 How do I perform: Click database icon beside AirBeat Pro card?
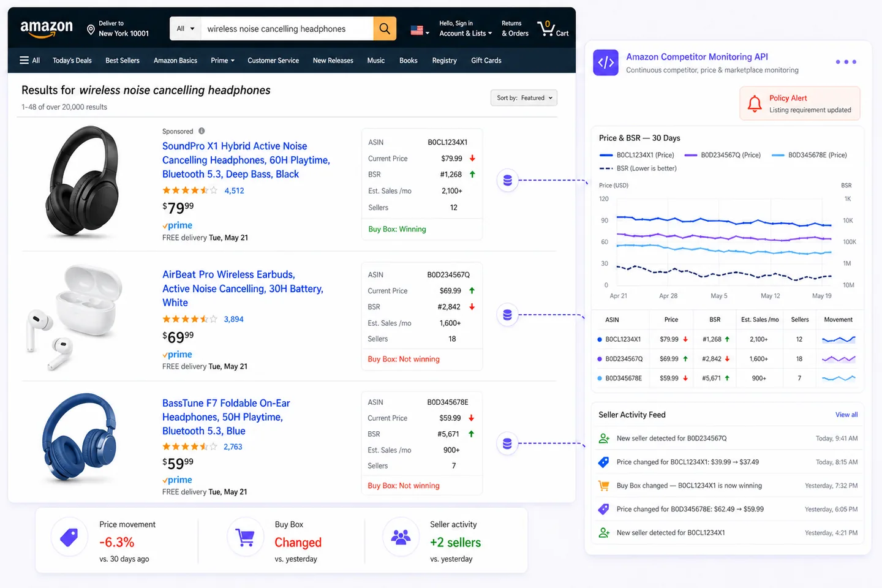tap(507, 315)
